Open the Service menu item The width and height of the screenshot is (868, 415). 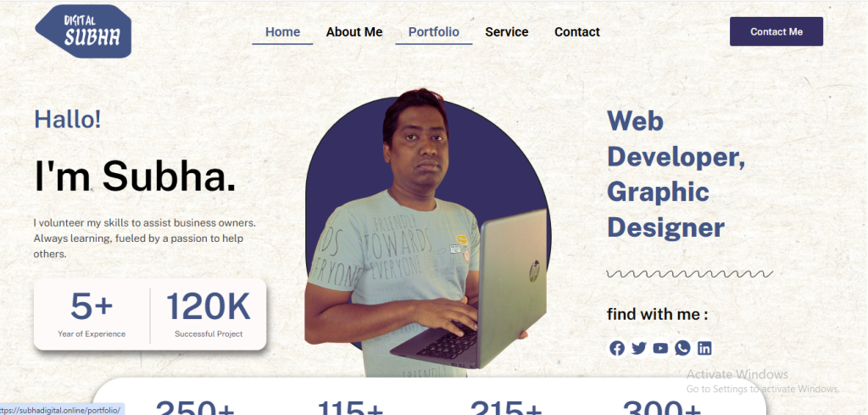click(507, 32)
